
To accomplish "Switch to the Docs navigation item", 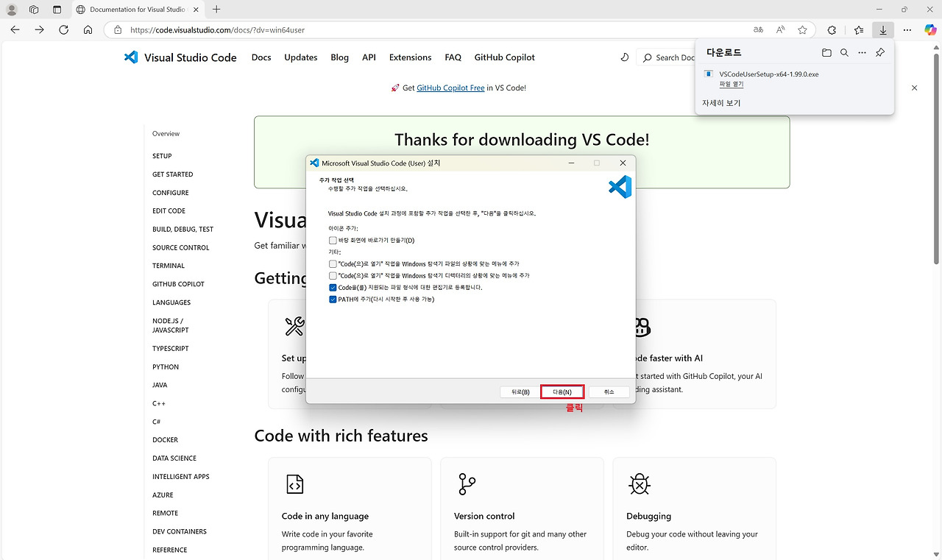I will click(x=261, y=57).
